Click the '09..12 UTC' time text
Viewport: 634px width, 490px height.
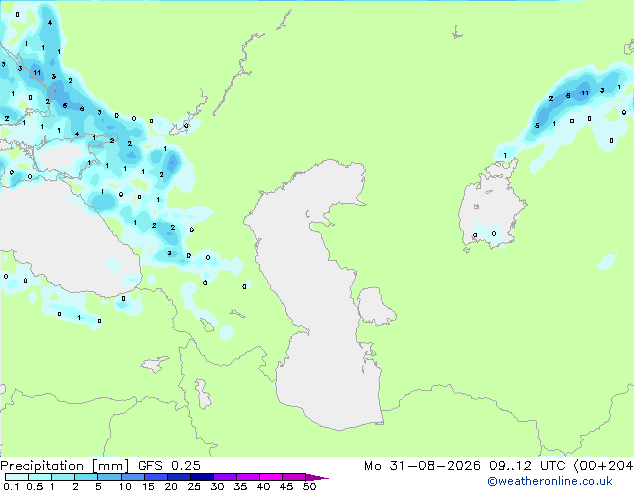tap(527, 466)
